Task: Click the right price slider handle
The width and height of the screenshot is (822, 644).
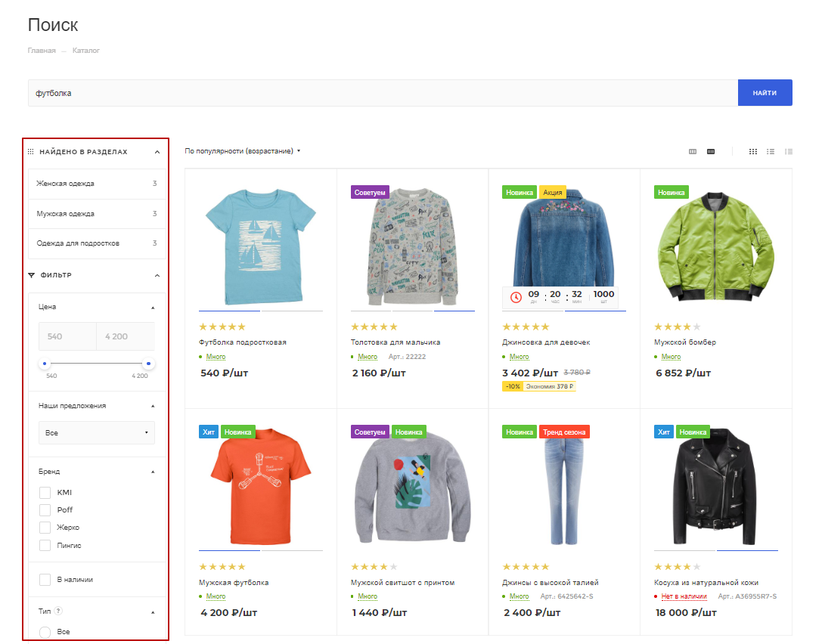Action: pyautogui.click(x=149, y=363)
